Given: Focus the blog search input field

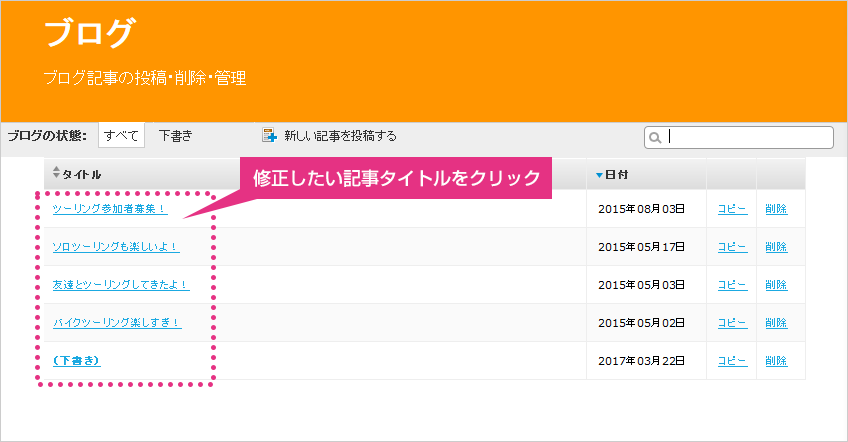Looking at the screenshot, I should tap(739, 137).
